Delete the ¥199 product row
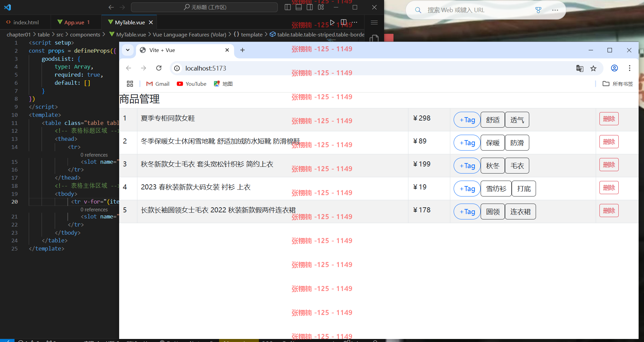 click(609, 165)
